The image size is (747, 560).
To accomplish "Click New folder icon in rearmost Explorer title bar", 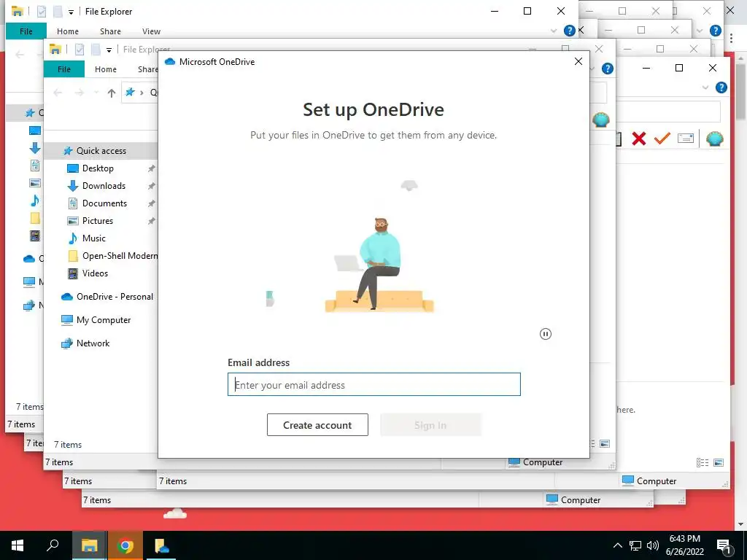I will (58, 12).
